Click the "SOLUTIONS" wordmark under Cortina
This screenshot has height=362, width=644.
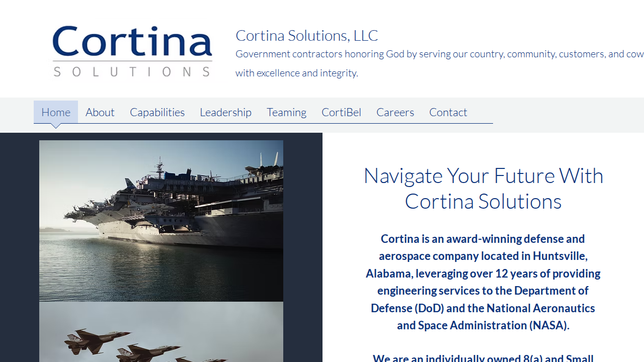click(x=132, y=71)
